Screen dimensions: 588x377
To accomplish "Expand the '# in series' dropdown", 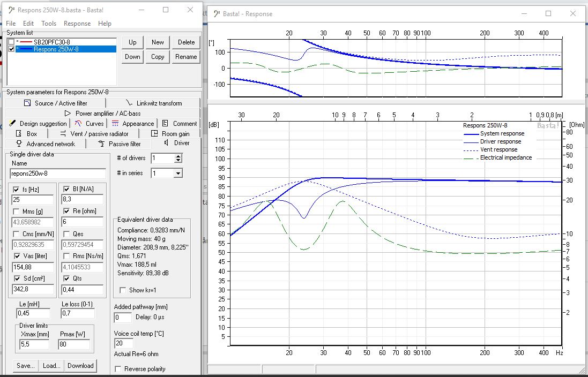I will click(178, 174).
